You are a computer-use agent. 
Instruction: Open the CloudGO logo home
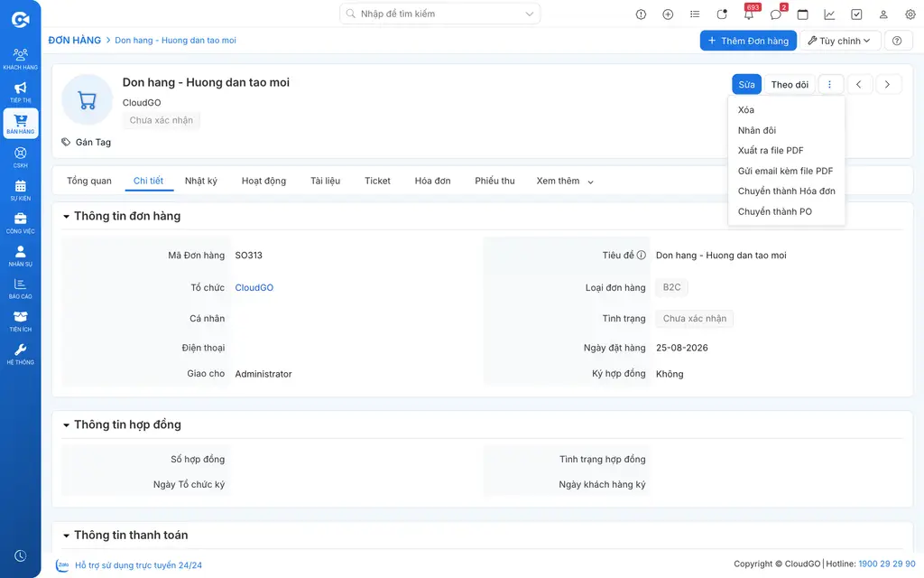[x=20, y=20]
